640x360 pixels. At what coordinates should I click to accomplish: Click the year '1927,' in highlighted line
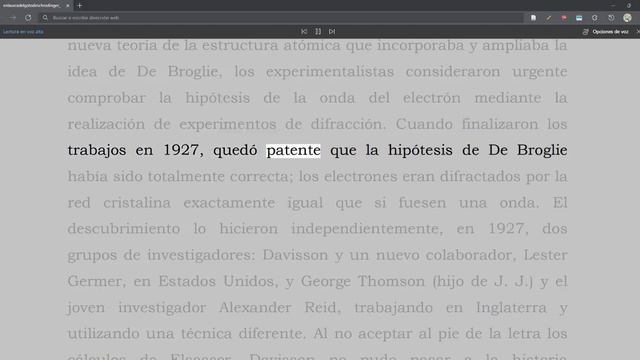(183, 150)
